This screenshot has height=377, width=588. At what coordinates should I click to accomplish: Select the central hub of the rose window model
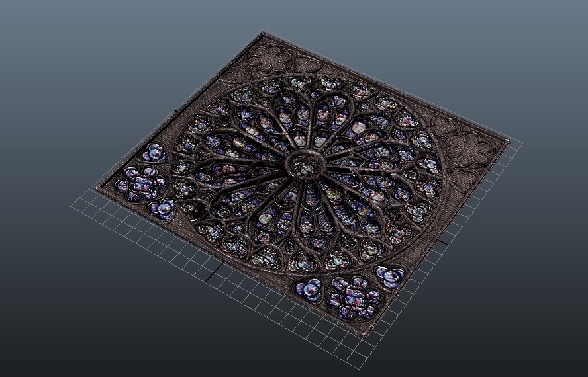point(306,164)
